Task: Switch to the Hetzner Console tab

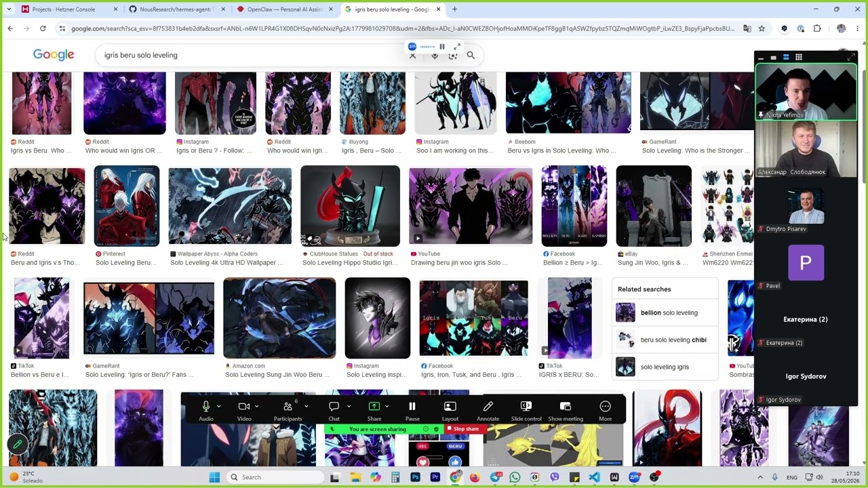Action: [x=66, y=9]
